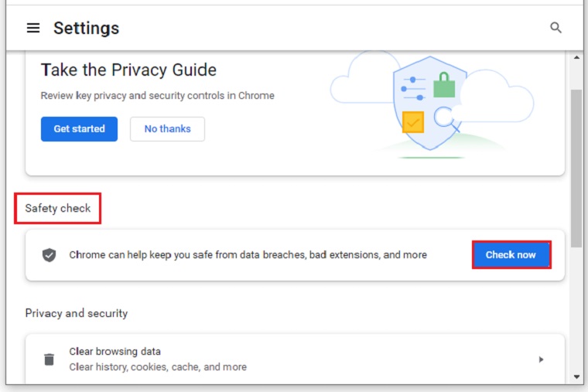The height and width of the screenshot is (392, 588).
Task: Click the Safety check section heading
Action: click(58, 209)
